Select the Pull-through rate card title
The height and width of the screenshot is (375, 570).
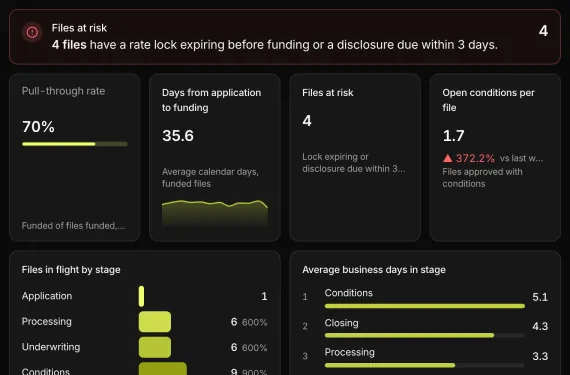tap(63, 91)
